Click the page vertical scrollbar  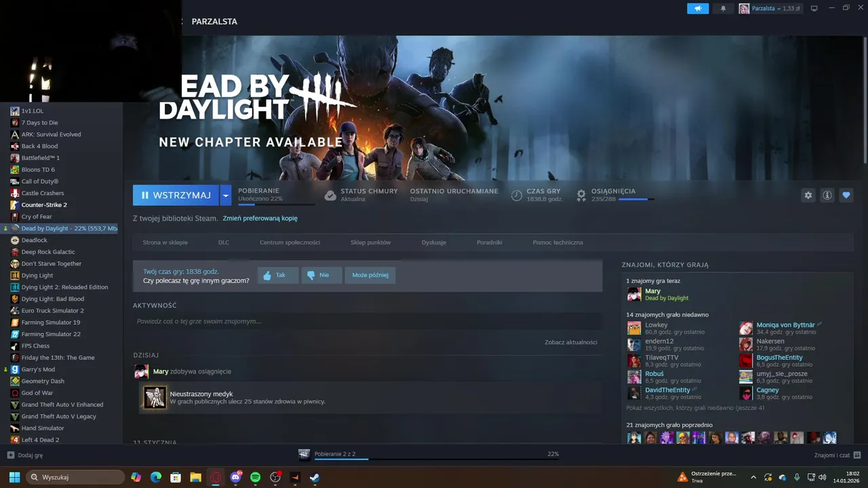[x=865, y=99]
